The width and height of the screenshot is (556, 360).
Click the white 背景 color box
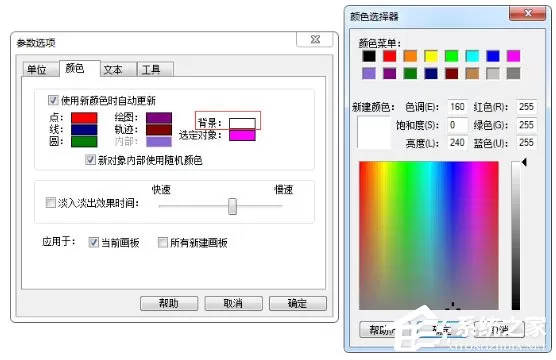coord(242,123)
